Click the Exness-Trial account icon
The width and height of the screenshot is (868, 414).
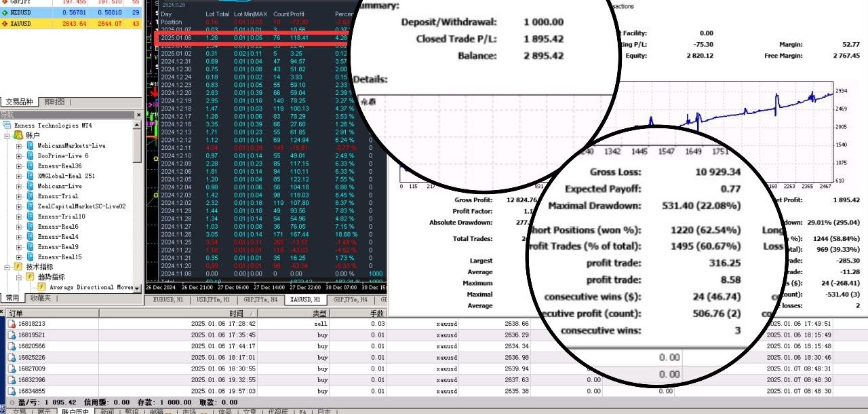29,196
